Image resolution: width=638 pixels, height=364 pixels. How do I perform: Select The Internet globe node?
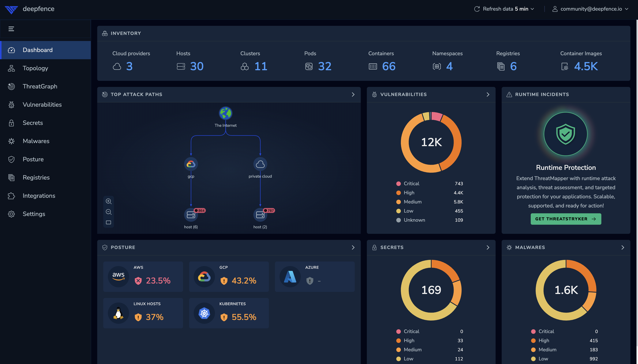[x=225, y=113]
